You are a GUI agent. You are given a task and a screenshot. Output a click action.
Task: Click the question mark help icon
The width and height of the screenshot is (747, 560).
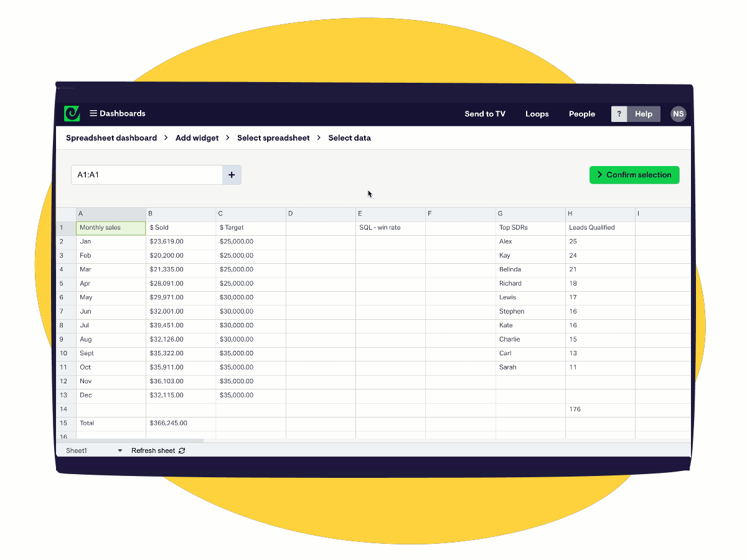(619, 114)
